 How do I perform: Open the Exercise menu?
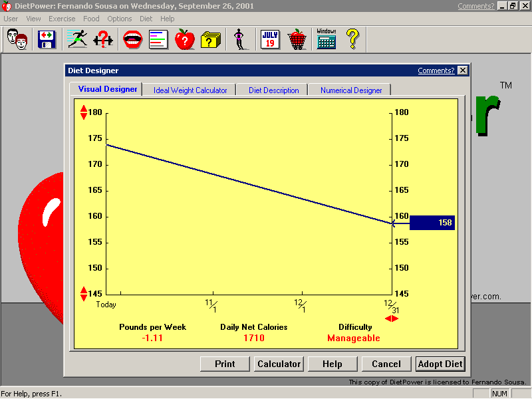point(62,19)
